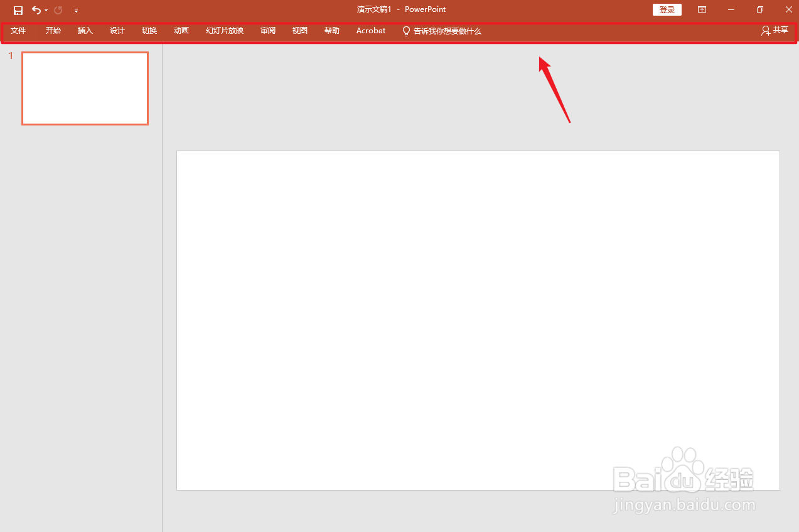Select slide 1 thumbnail in the panel
This screenshot has height=532, width=799.
tap(85, 88)
